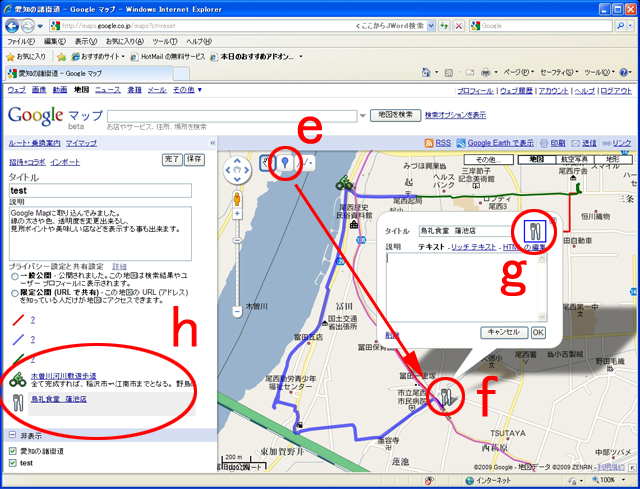Zoom out with the minus button

pos(237,311)
